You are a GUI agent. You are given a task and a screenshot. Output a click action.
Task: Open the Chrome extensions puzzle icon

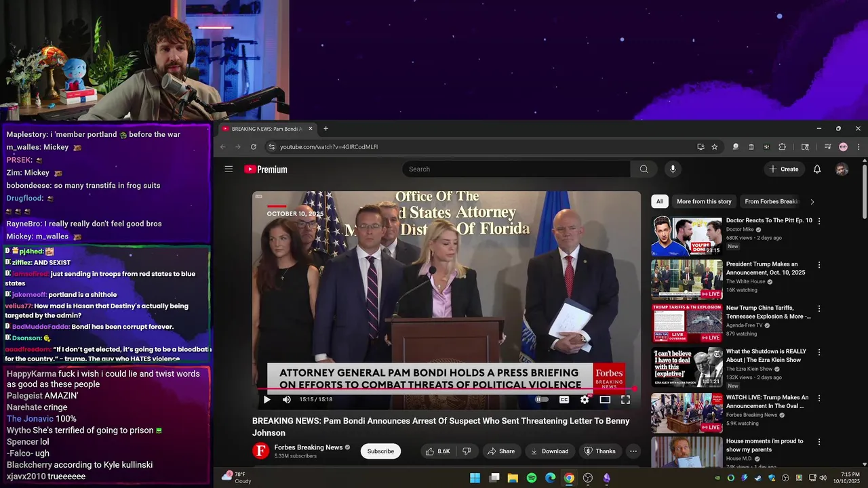782,146
